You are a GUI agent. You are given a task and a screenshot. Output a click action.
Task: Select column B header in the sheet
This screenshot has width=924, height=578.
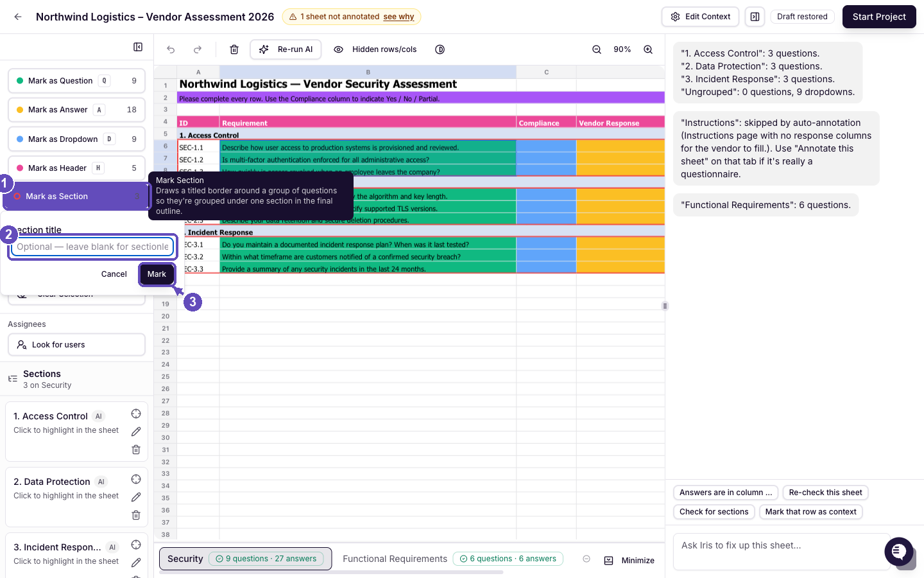(x=368, y=72)
